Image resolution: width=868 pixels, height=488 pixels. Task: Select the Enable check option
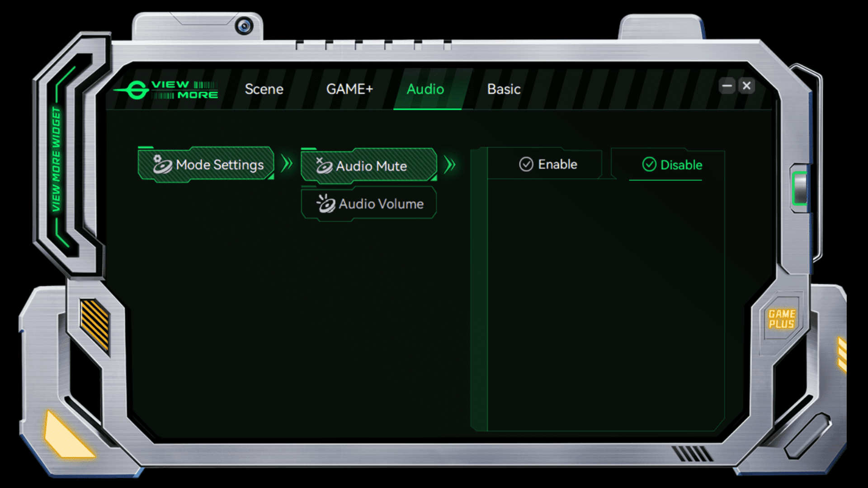click(x=548, y=164)
